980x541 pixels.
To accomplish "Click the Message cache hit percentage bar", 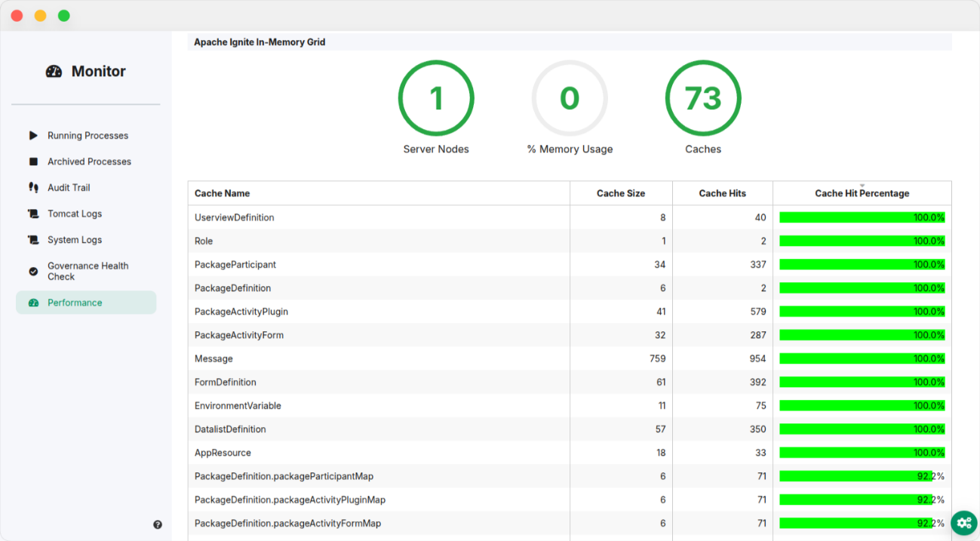I will click(862, 358).
